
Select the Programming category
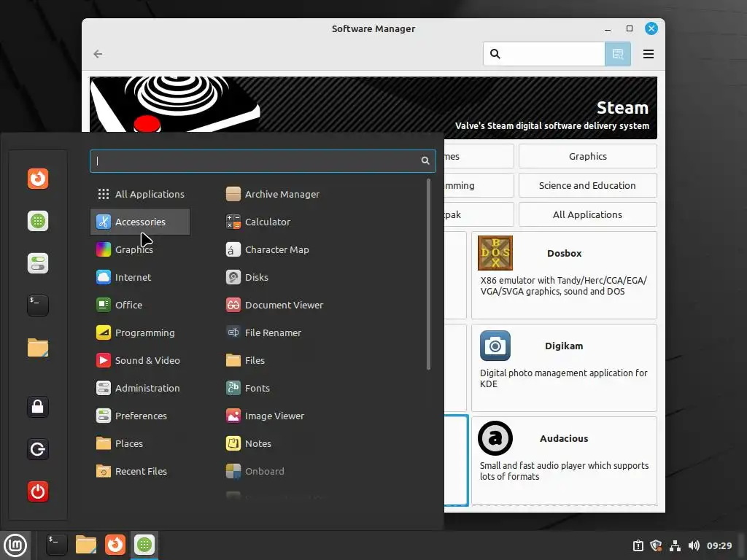click(x=140, y=332)
